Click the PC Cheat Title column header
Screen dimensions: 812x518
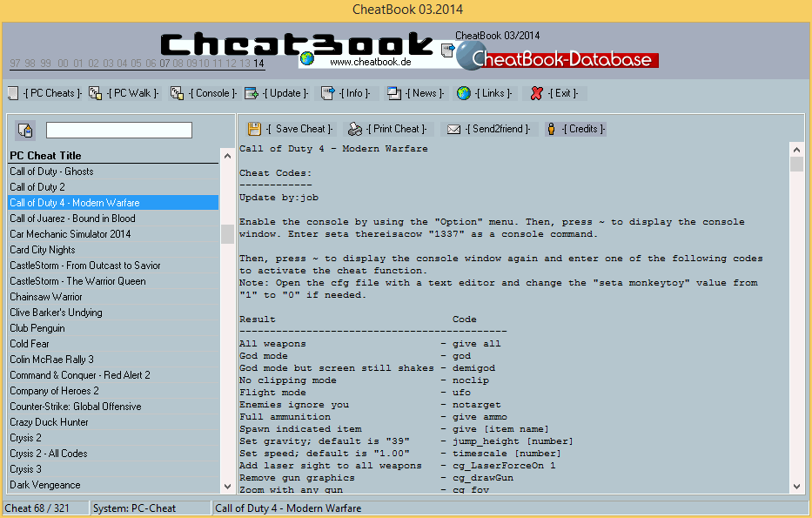114,155
